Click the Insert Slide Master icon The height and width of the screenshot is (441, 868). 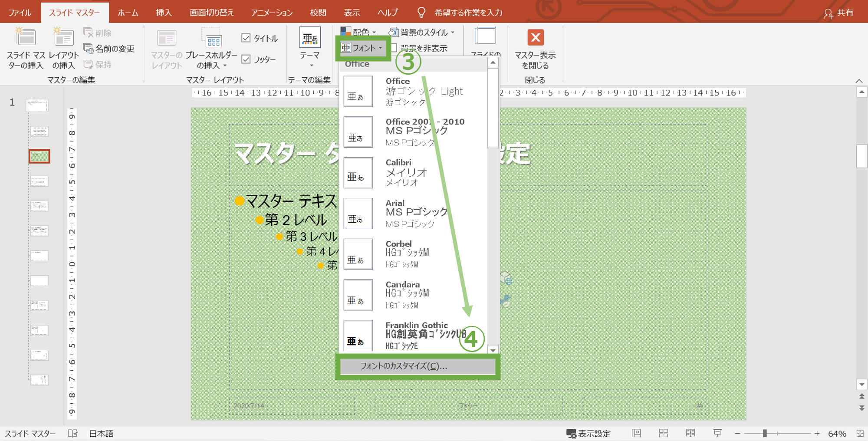point(26,38)
